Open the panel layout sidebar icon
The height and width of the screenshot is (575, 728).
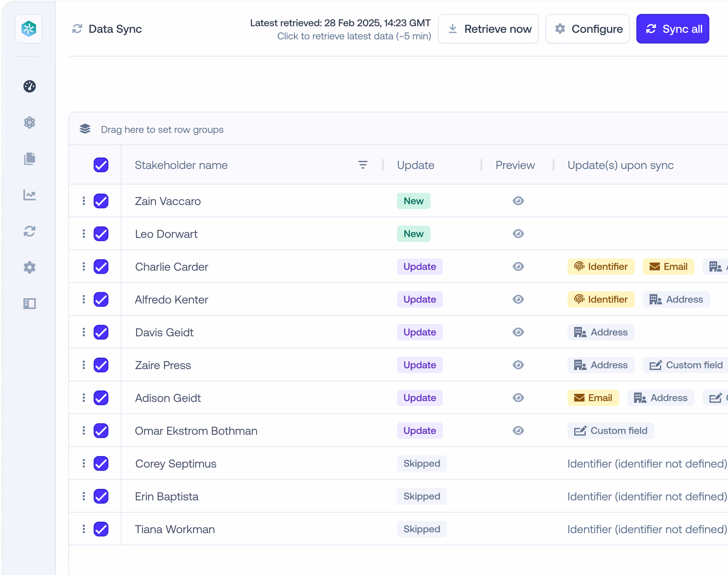pos(30,304)
